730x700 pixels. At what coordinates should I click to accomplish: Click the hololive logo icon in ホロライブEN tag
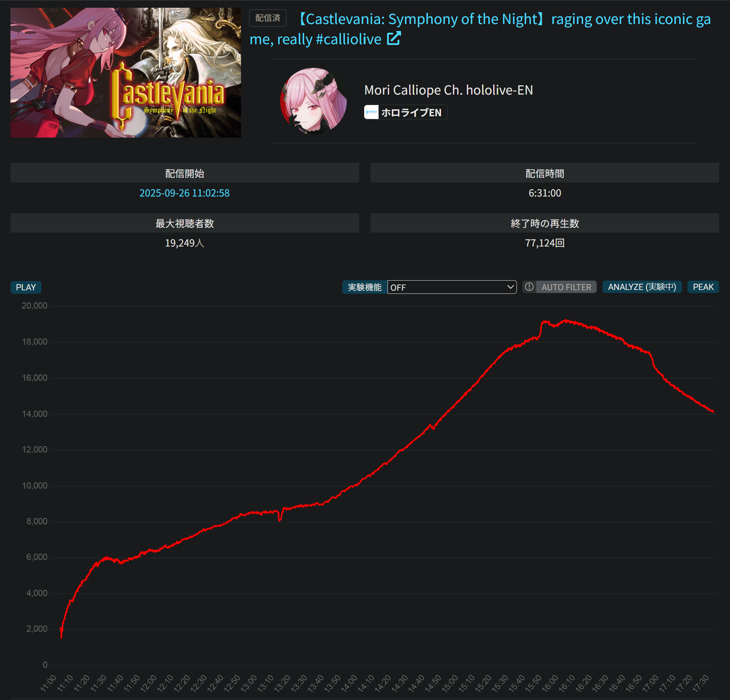[x=371, y=112]
